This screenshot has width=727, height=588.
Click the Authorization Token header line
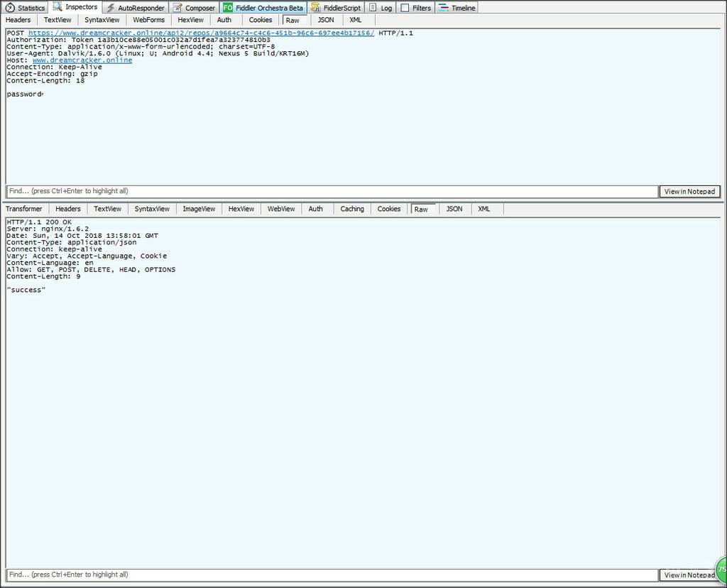pyautogui.click(x=138, y=40)
